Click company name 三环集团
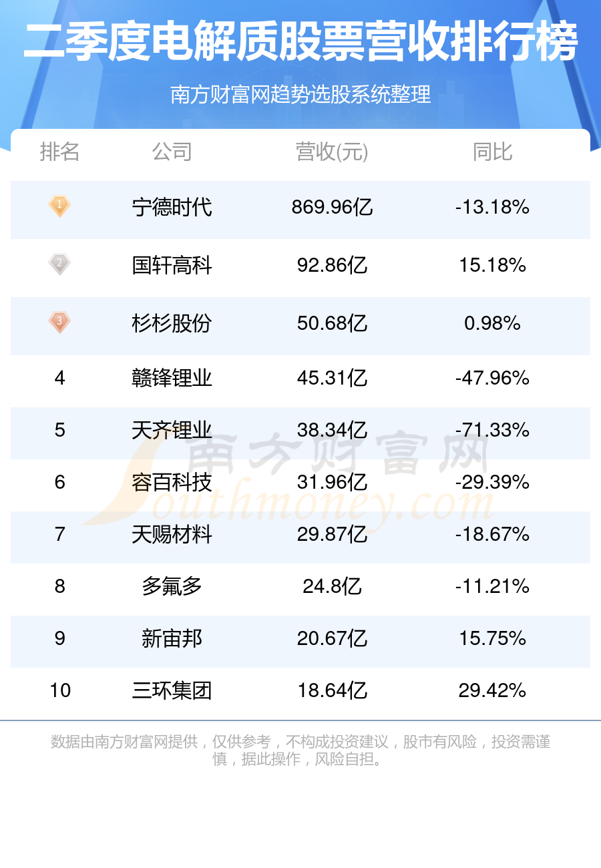The image size is (601, 868). (172, 690)
